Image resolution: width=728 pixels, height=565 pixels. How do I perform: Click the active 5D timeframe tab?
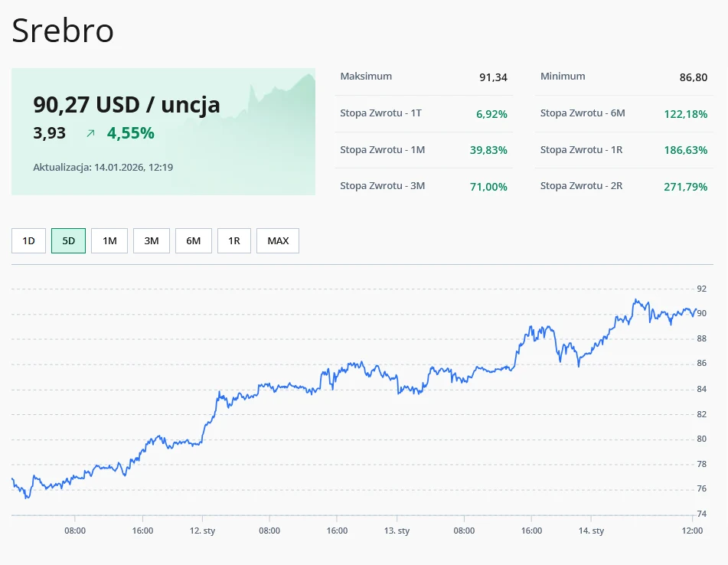tap(68, 240)
